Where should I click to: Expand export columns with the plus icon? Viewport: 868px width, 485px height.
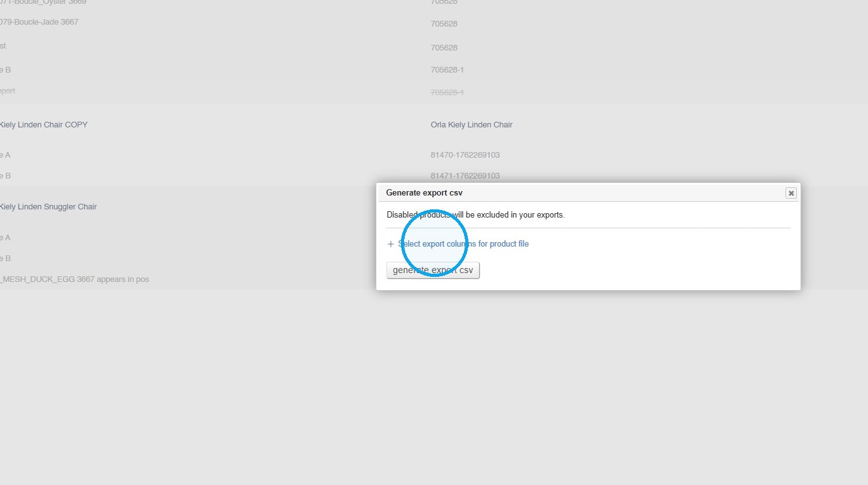click(x=391, y=244)
